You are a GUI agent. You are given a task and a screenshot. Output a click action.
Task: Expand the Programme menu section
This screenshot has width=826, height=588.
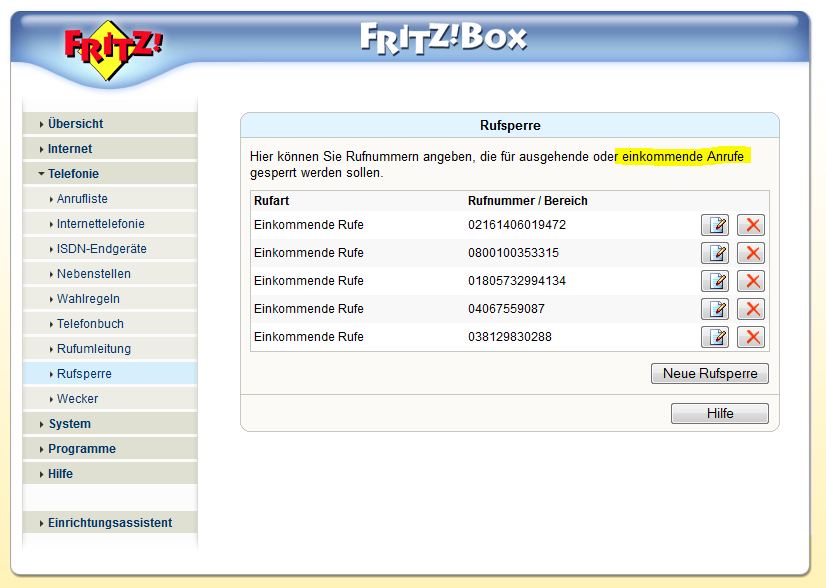[110, 449]
